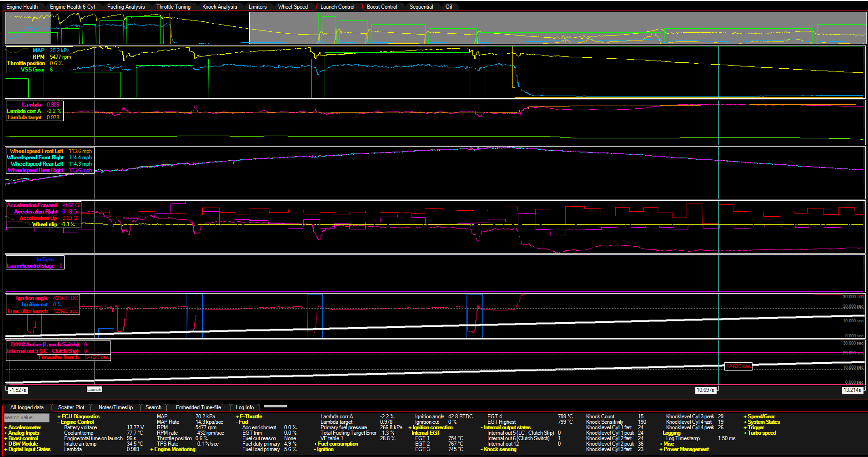Expand the Trigger group

754,427
